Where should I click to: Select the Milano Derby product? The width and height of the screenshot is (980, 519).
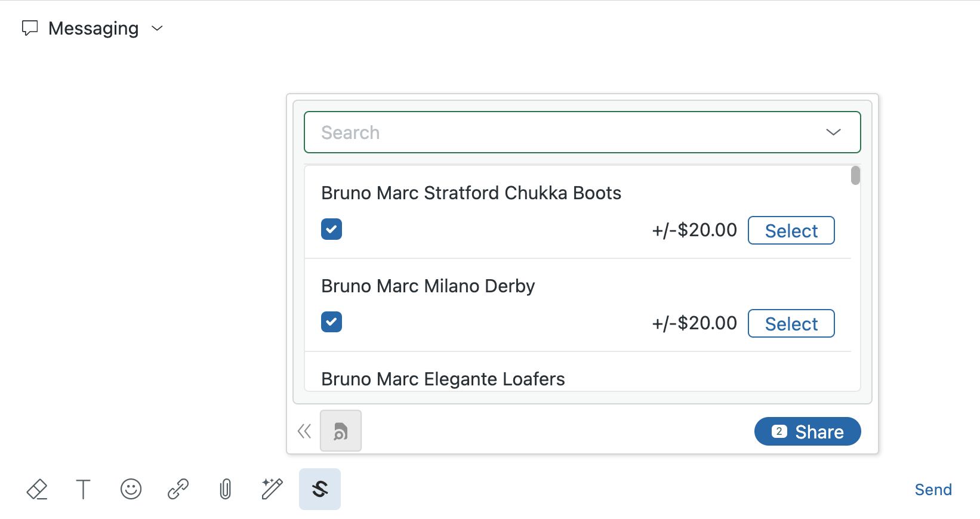coord(791,324)
